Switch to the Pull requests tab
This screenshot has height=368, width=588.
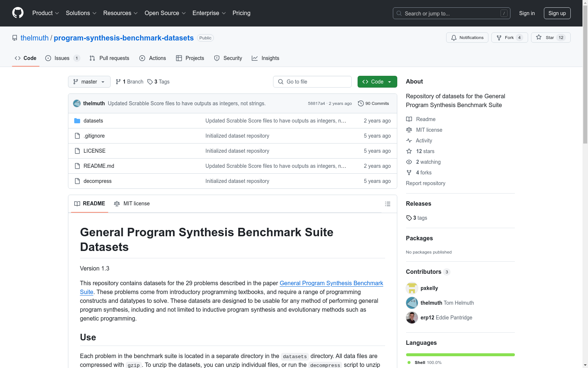point(110,58)
